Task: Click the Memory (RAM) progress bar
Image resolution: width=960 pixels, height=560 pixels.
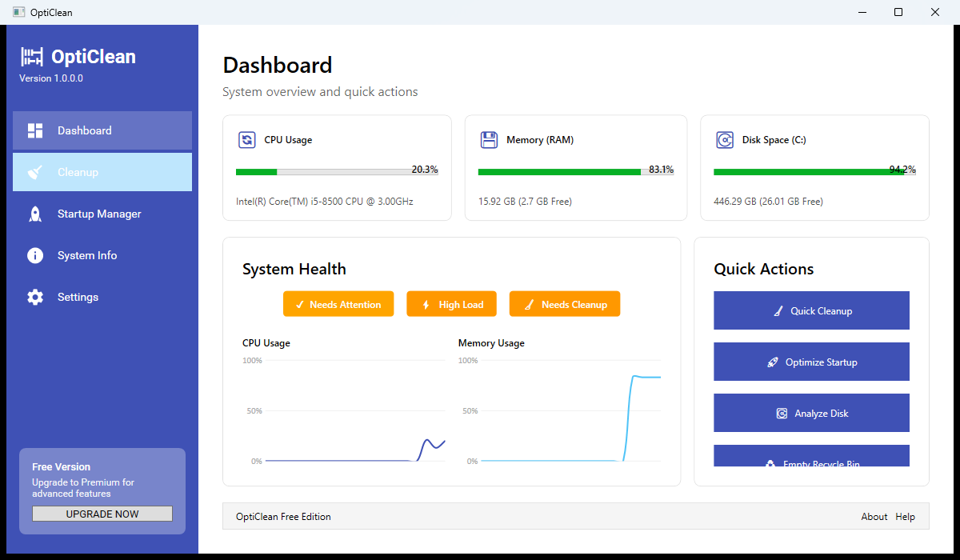Action: [x=576, y=172]
